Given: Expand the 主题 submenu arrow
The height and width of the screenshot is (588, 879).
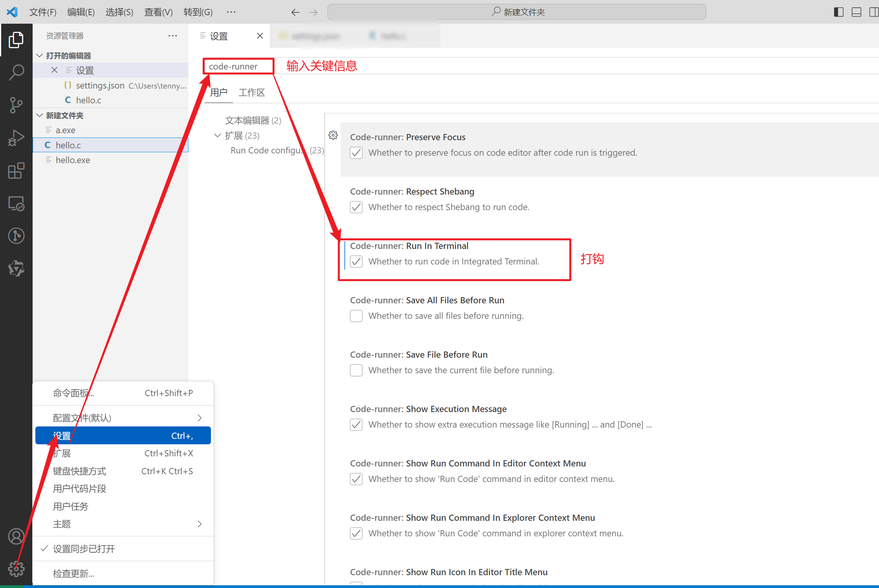Looking at the screenshot, I should (200, 524).
